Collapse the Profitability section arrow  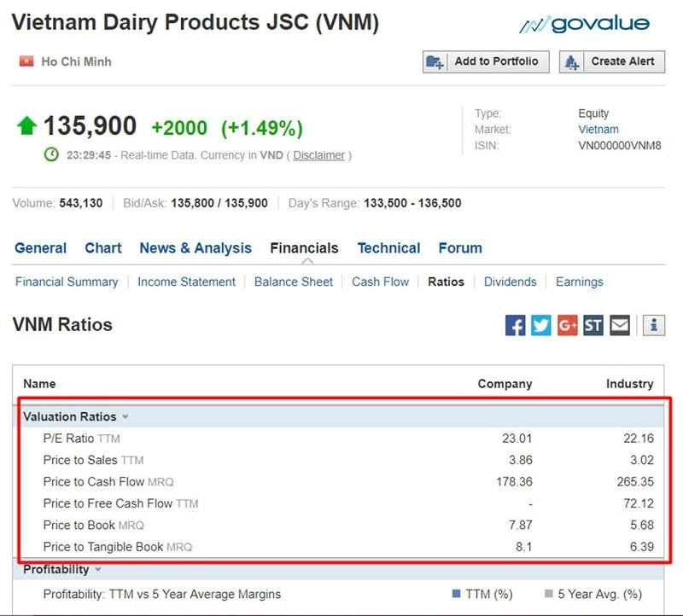click(x=97, y=569)
